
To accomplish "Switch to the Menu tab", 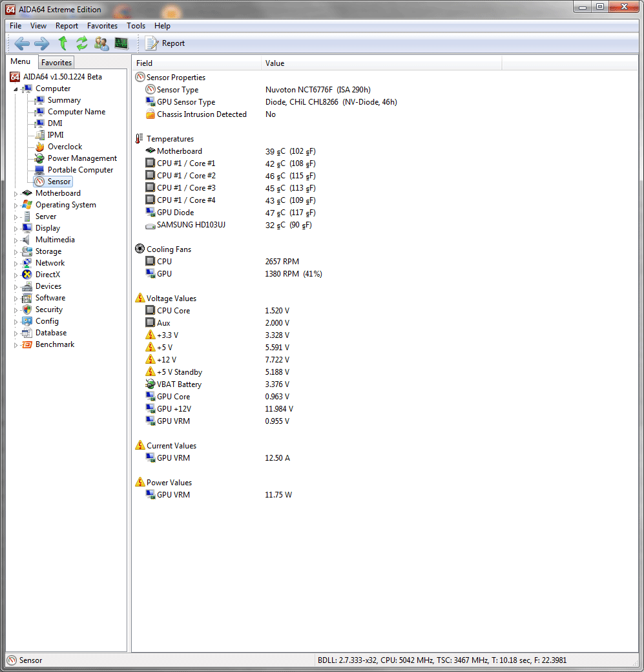I will 21,61.
